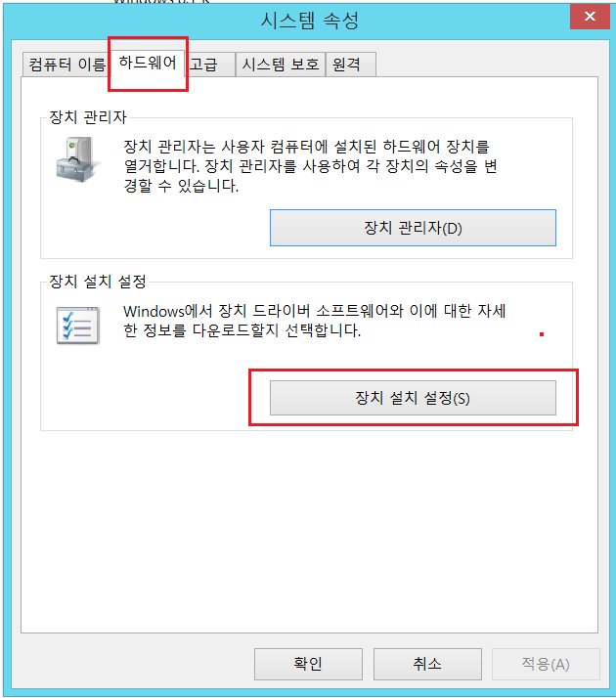This screenshot has height=698, width=616.
Task: Click the 시스템 속성 title bar
Action: pyautogui.click(x=309, y=21)
